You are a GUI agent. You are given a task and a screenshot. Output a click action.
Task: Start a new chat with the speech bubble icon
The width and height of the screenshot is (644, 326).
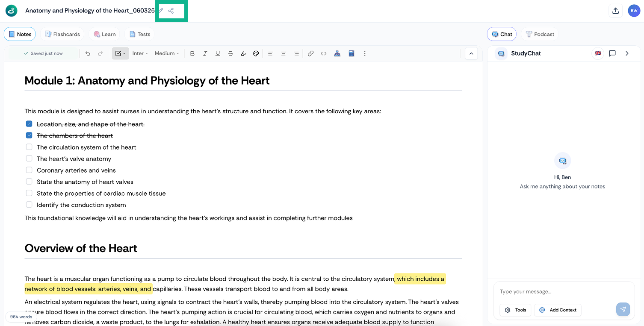(612, 53)
